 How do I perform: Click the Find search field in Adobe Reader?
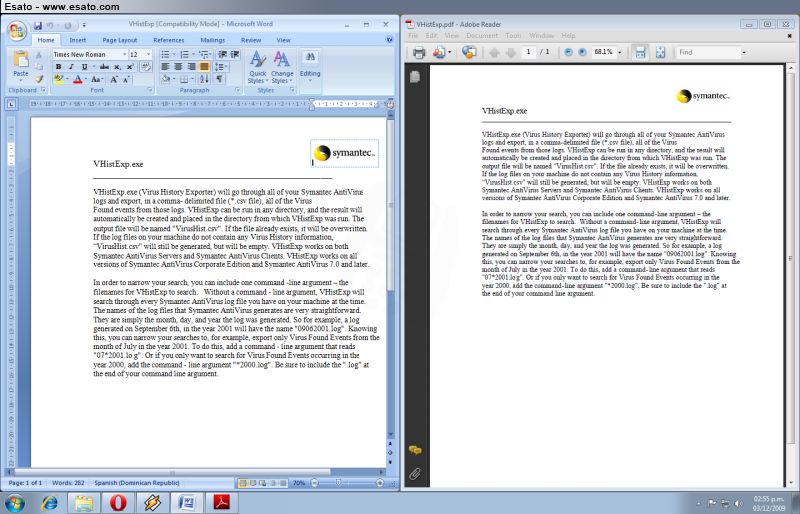pos(708,52)
